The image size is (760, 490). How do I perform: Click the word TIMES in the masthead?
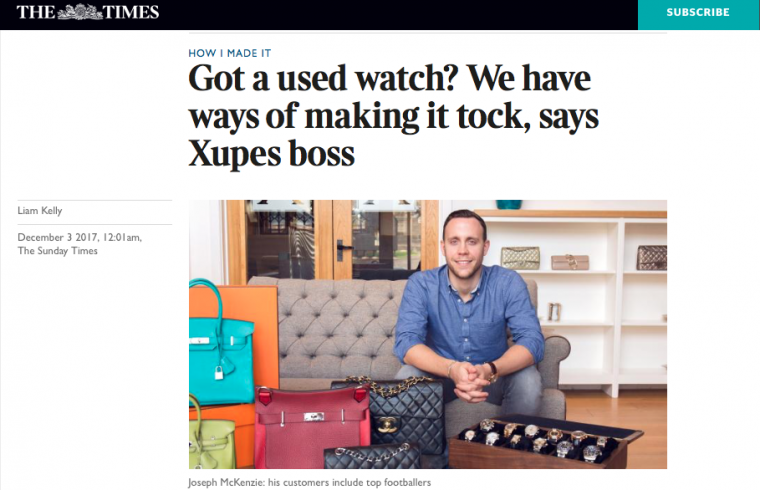pos(131,12)
